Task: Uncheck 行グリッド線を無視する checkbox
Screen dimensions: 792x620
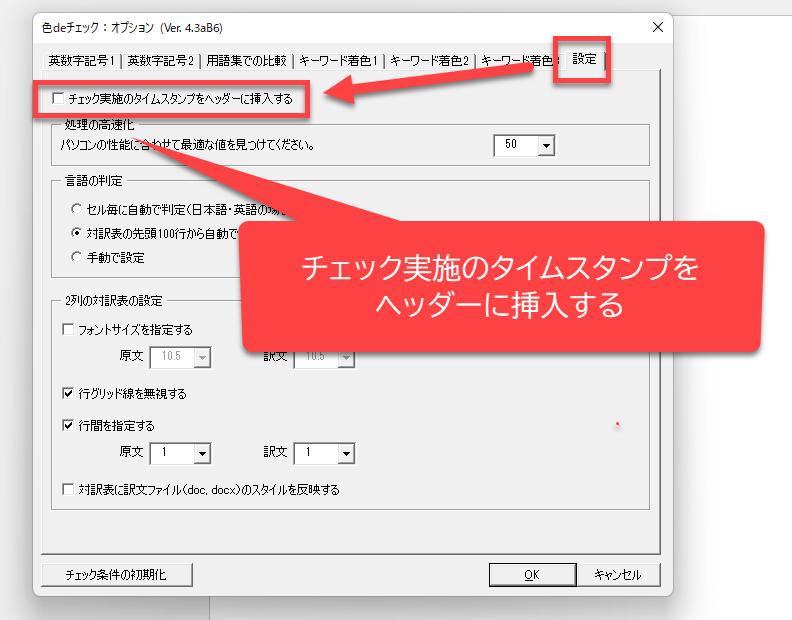Action: (x=68, y=393)
